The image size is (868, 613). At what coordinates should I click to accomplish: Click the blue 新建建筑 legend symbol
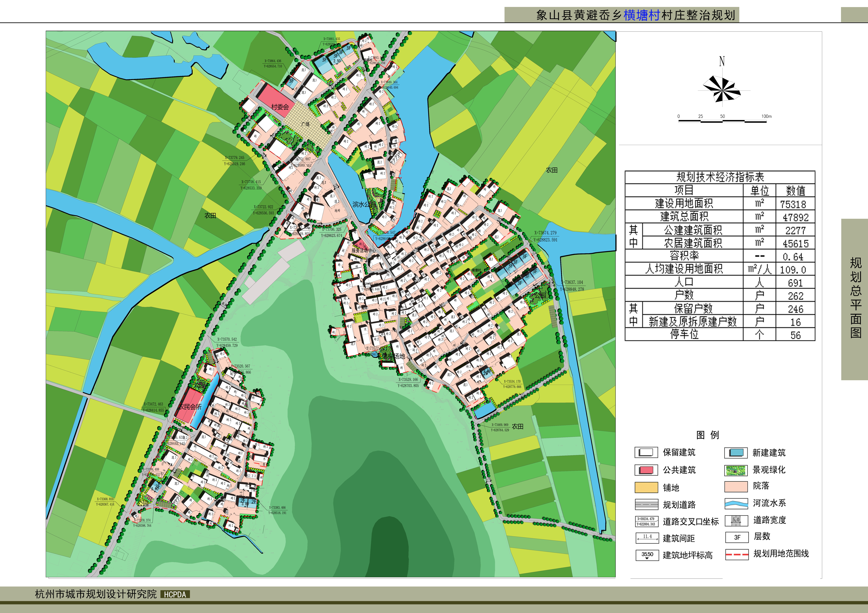736,452
